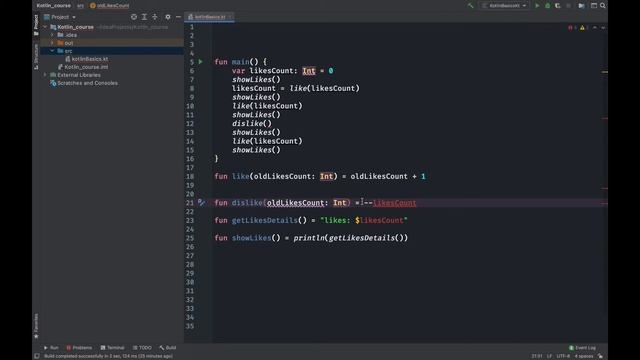The image size is (640, 360).
Task: Open the Event Log
Action: coord(582,348)
